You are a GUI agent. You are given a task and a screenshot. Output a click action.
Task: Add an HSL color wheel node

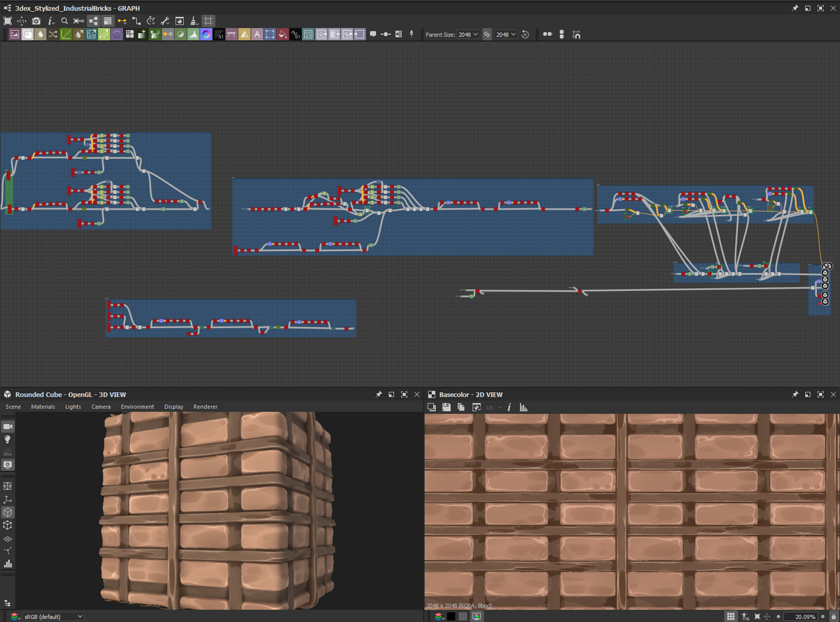[206, 34]
